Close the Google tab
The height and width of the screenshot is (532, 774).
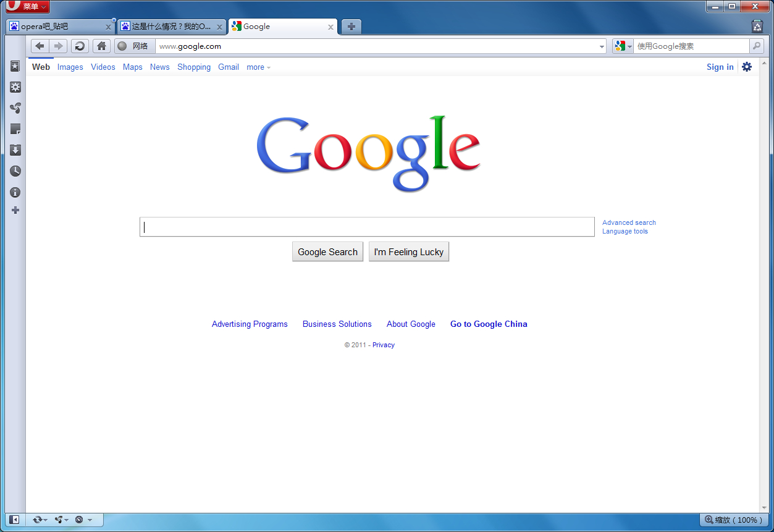[330, 27]
